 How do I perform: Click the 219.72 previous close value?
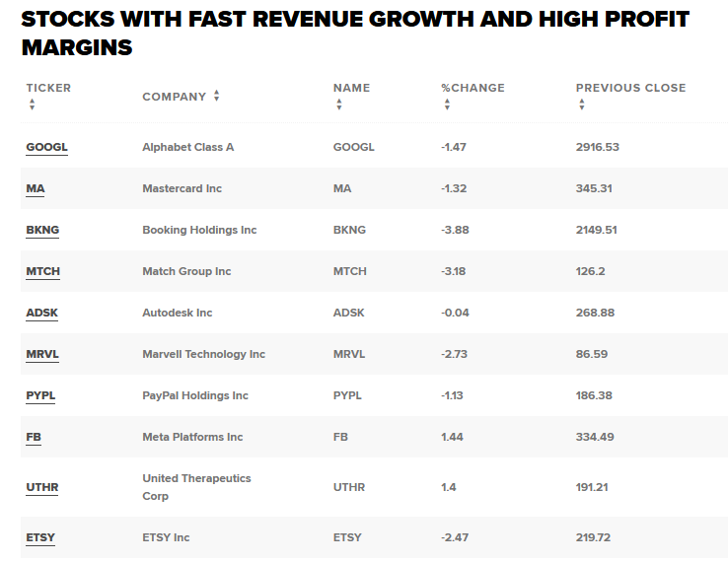594,537
